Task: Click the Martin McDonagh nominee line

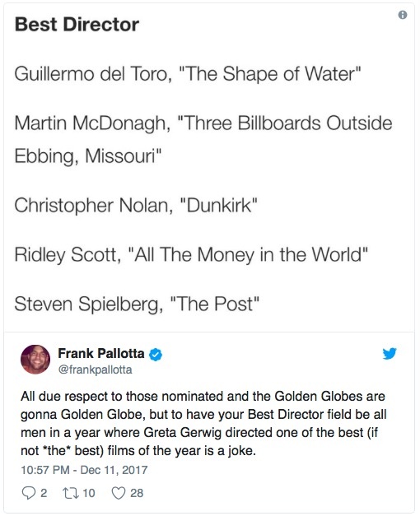Action: tap(203, 139)
